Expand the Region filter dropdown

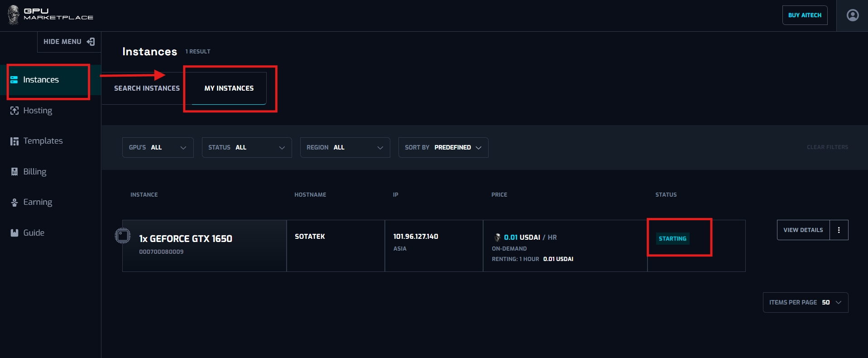(x=345, y=148)
